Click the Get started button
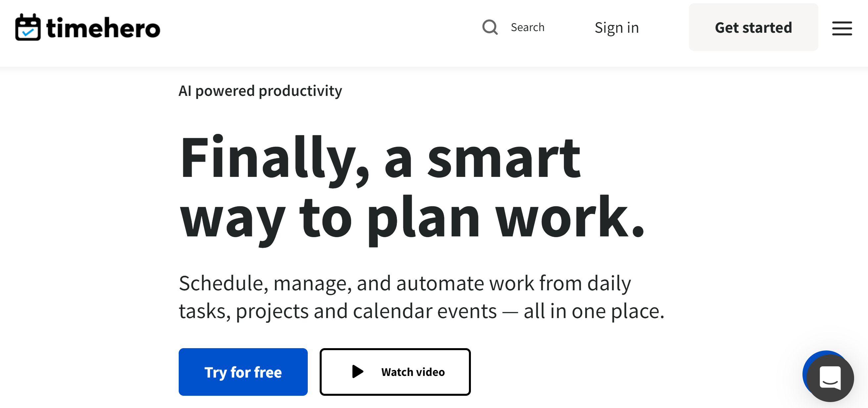Viewport: 868px width, 408px height. click(x=754, y=27)
